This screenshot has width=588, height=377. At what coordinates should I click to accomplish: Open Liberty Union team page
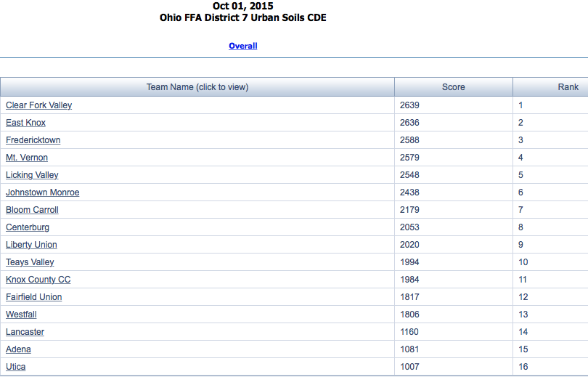point(31,245)
